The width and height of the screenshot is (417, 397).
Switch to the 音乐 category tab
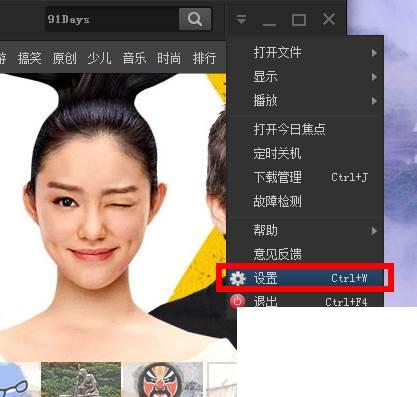tap(134, 58)
